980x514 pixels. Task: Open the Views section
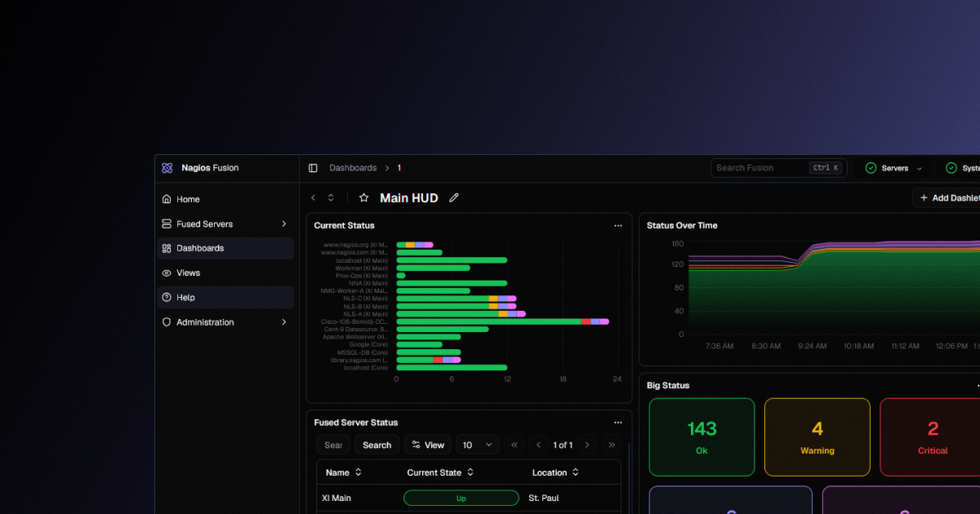point(225,273)
